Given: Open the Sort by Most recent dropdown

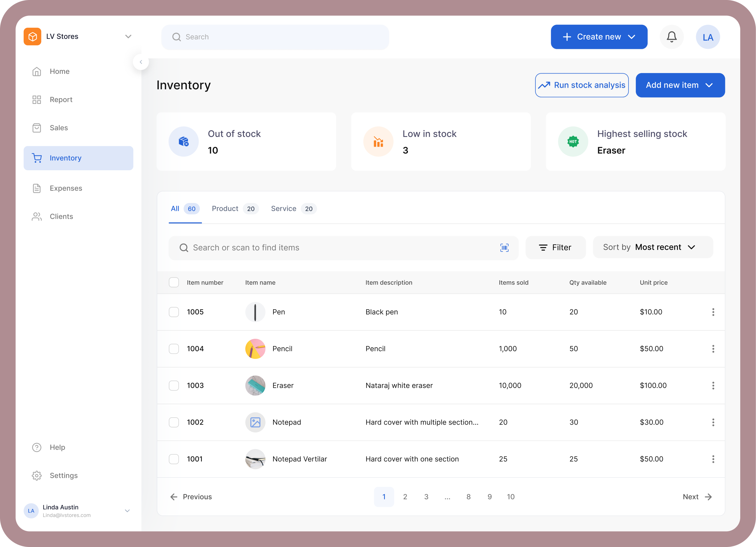Looking at the screenshot, I should 653,247.
